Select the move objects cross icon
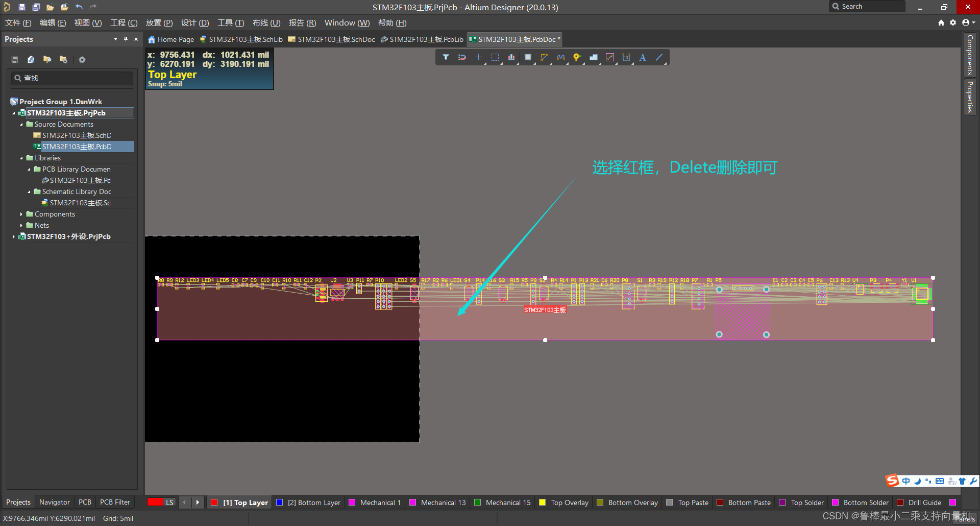980x526 pixels. (x=478, y=57)
